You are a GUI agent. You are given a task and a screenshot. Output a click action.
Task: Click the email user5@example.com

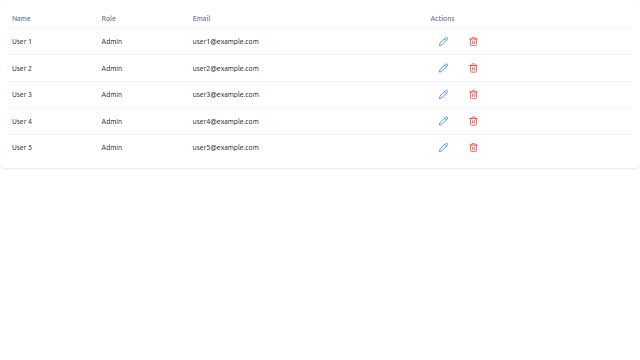click(x=226, y=147)
